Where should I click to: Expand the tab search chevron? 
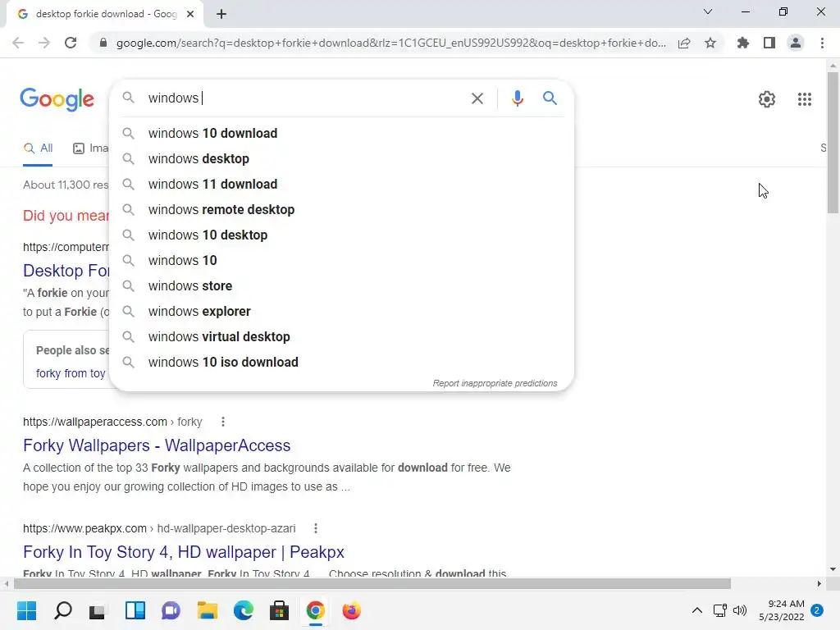708,11
